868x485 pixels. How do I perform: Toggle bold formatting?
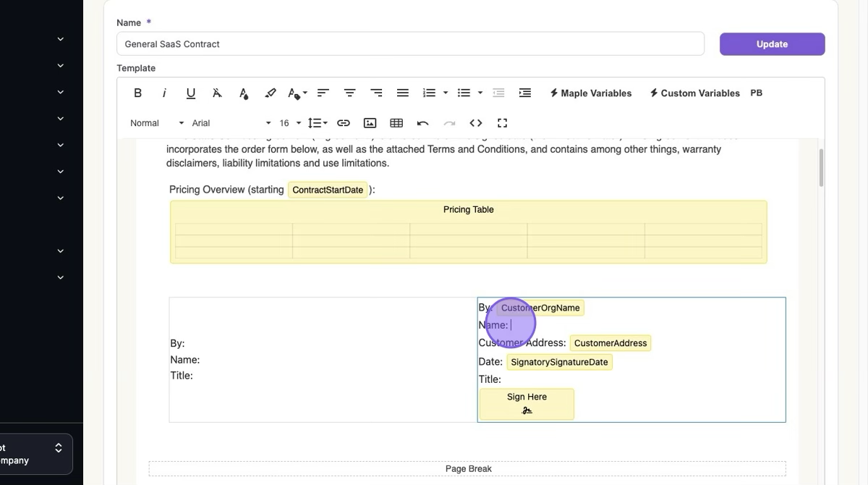(x=137, y=93)
